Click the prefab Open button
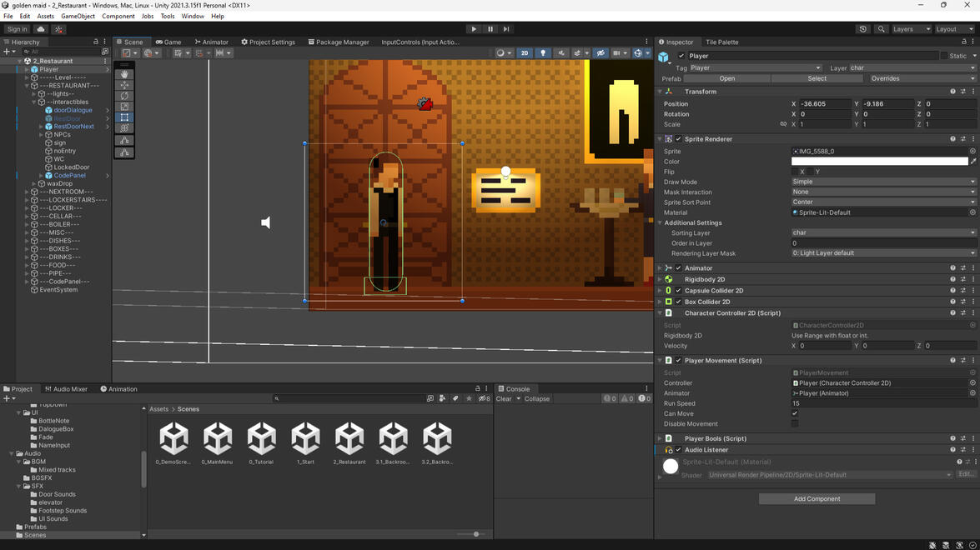 point(727,78)
